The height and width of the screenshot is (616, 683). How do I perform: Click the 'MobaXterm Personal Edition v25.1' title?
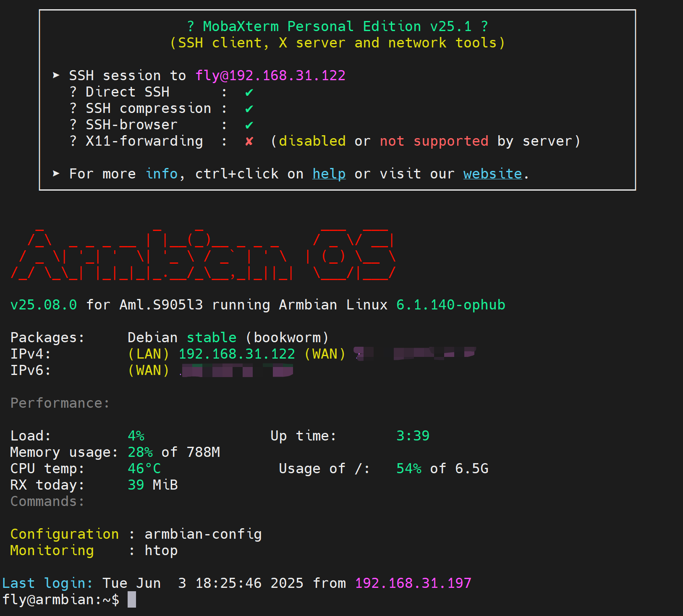click(338, 26)
